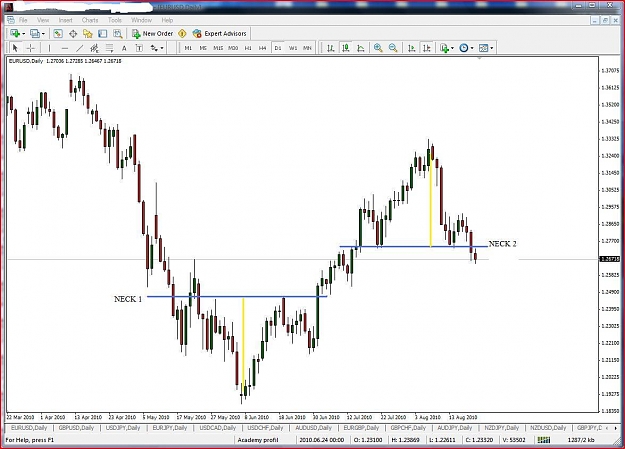The image size is (625, 449).
Task: Switch chart to H1 timeframe
Action: pos(248,48)
